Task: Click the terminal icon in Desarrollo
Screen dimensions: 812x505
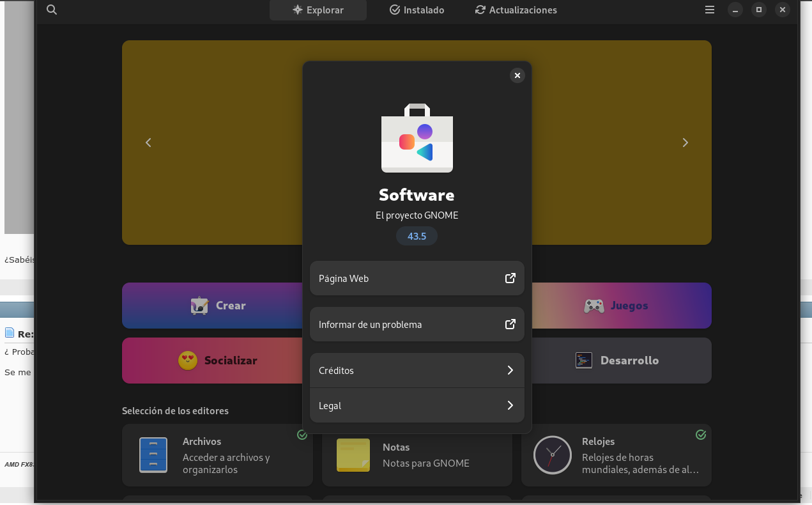Action: tap(584, 361)
